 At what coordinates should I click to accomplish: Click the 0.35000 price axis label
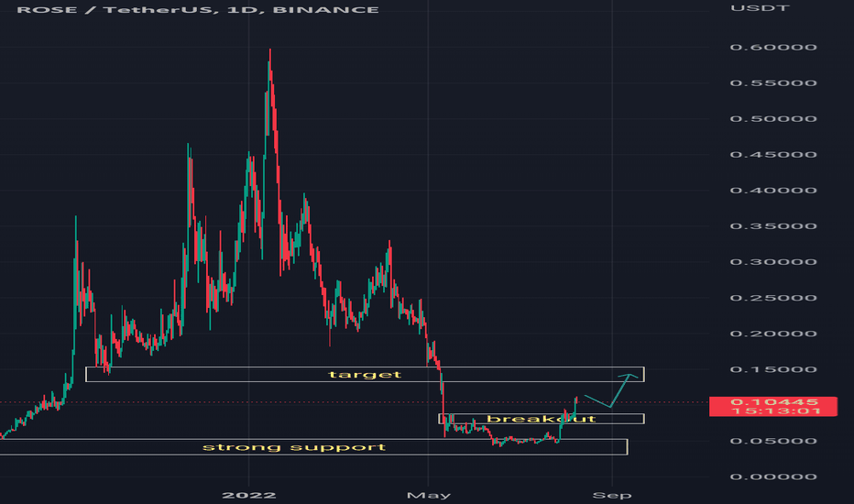pyautogui.click(x=773, y=226)
